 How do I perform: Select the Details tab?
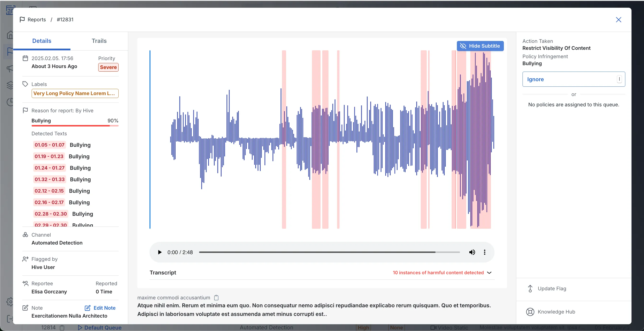tap(42, 41)
